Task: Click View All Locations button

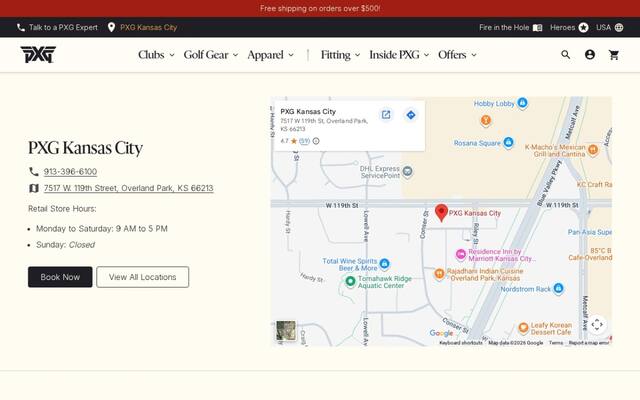Action: pos(142,277)
